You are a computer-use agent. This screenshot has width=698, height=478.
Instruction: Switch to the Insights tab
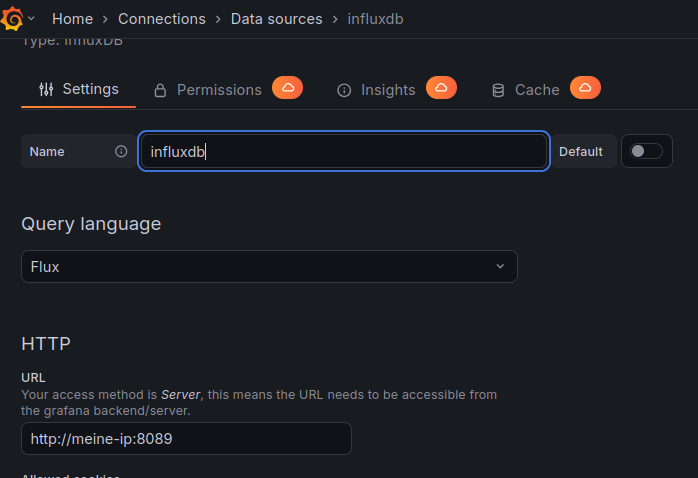tap(387, 90)
